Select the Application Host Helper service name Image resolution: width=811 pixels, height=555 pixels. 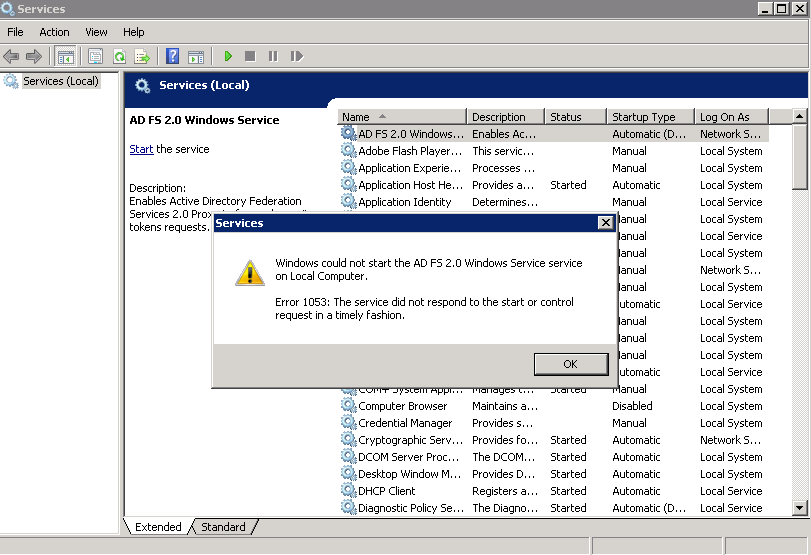tap(411, 185)
